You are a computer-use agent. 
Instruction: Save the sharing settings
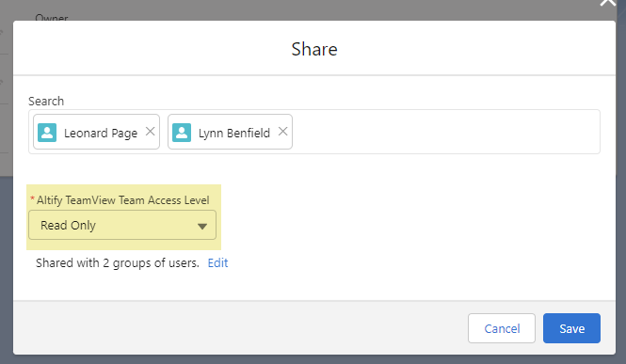571,328
